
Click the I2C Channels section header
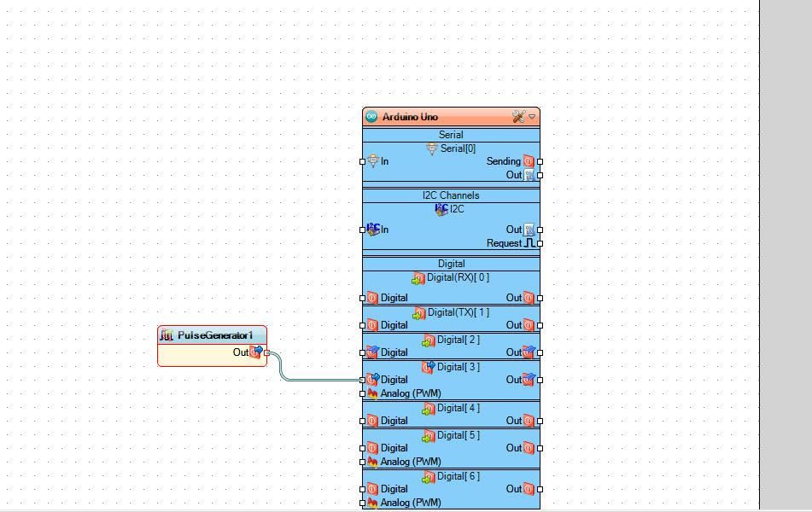pos(451,195)
